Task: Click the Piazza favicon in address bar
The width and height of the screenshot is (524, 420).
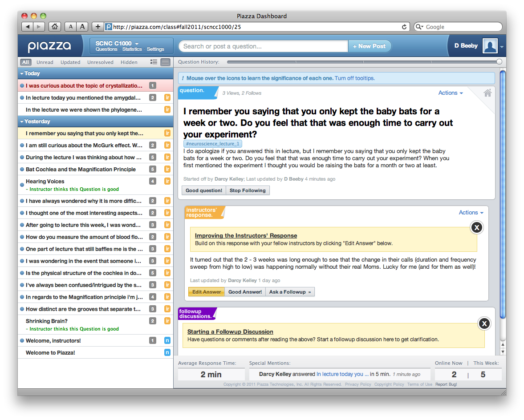Action: point(108,27)
